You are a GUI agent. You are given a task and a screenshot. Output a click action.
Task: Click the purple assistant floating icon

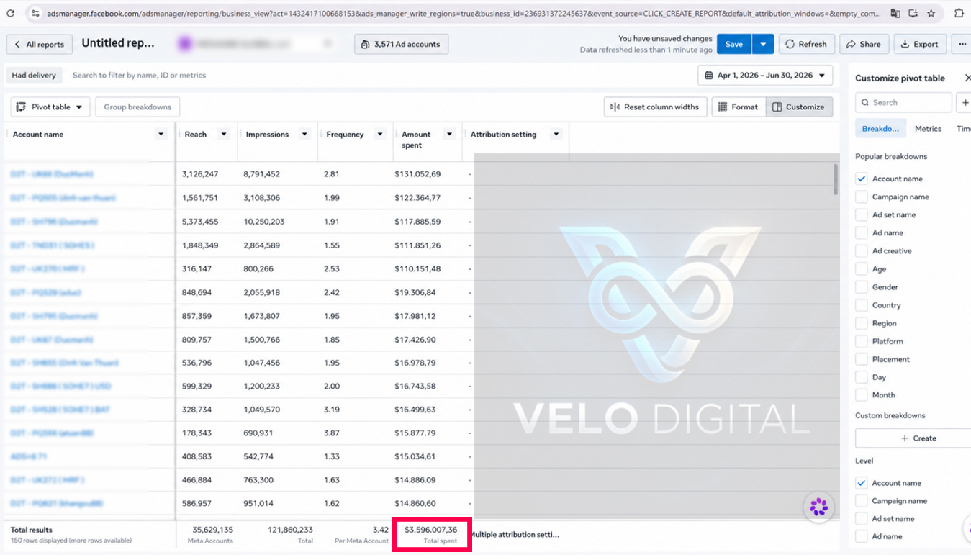pos(818,507)
